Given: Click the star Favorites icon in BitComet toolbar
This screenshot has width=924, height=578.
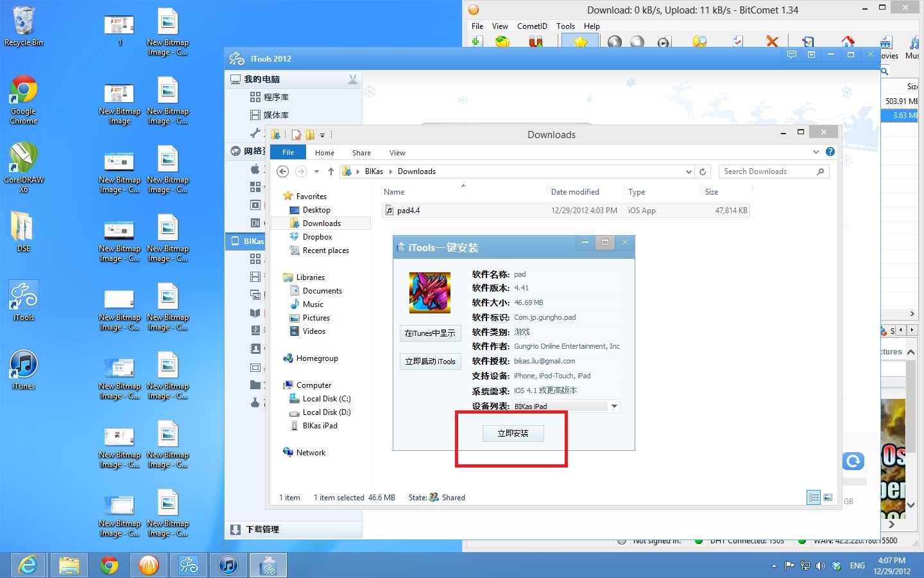Looking at the screenshot, I should [x=581, y=41].
